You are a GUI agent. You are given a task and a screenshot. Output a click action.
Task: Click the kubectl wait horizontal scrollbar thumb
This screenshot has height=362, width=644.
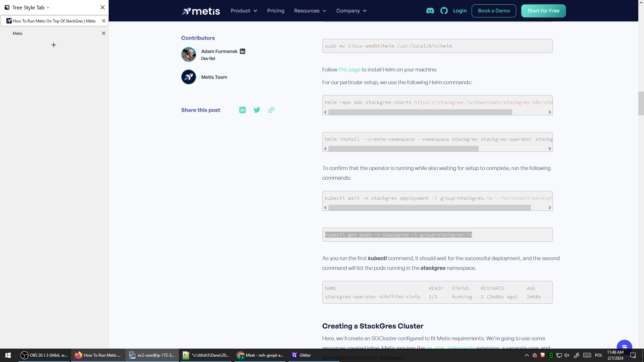(x=430, y=208)
